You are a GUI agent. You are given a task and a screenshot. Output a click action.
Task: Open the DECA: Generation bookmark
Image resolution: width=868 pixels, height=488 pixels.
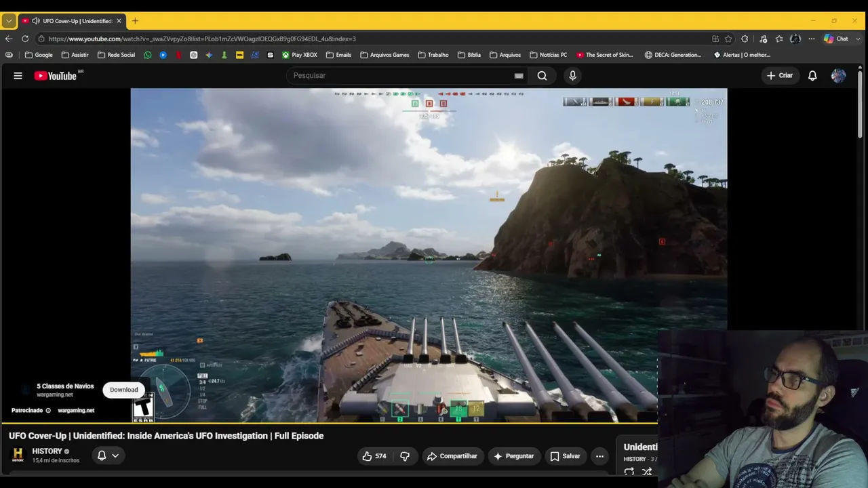tap(673, 55)
